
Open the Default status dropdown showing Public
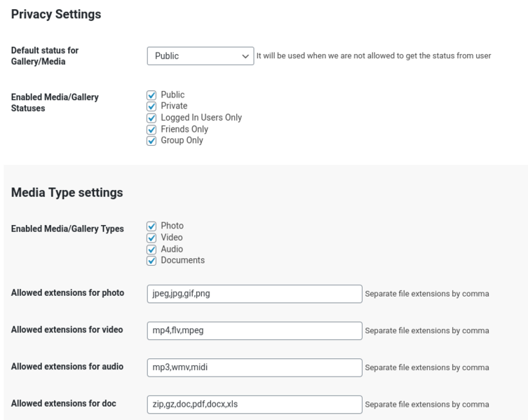point(201,56)
